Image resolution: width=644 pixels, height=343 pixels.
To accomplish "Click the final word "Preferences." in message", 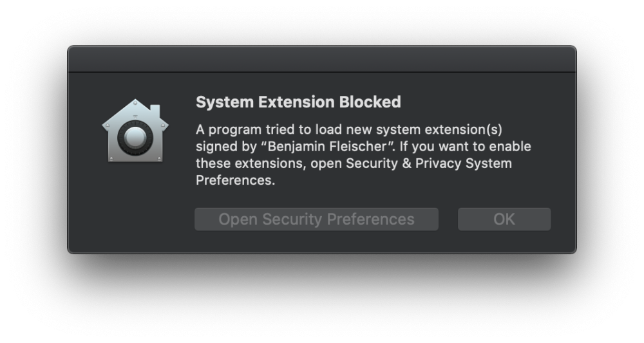I will tap(235, 181).
